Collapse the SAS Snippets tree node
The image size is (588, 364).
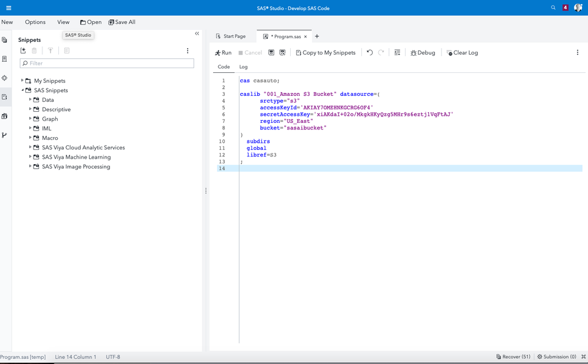[x=22, y=91]
